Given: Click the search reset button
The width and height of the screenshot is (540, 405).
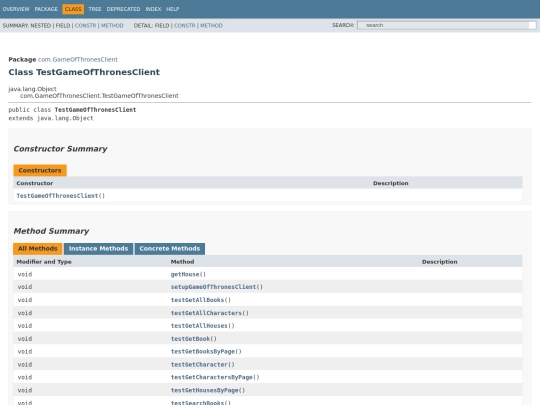Looking at the screenshot, I should pyautogui.click(x=532, y=25).
